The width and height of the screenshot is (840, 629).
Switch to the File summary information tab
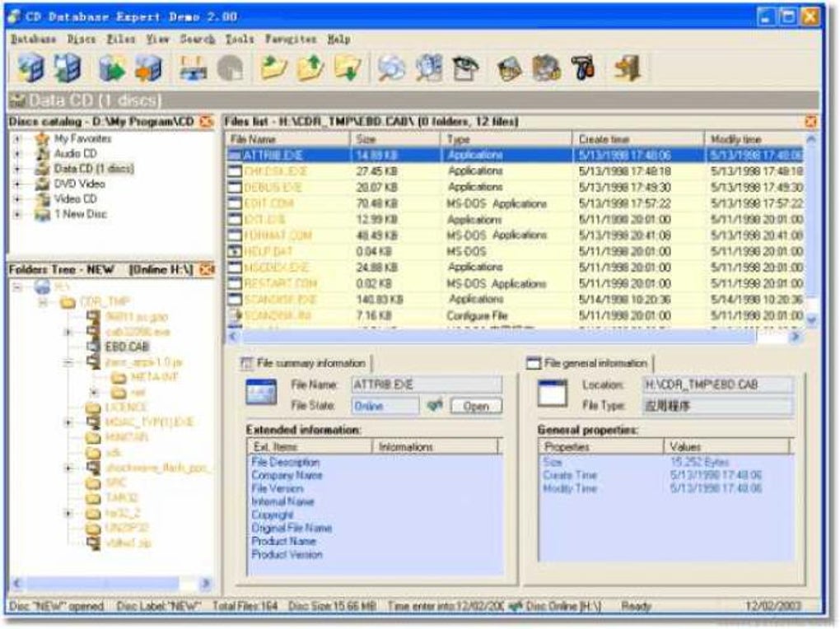coord(304,363)
